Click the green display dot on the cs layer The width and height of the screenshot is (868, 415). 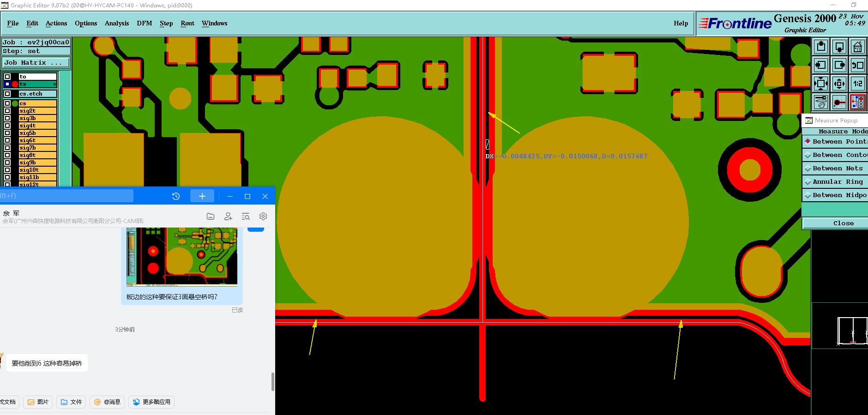(15, 103)
